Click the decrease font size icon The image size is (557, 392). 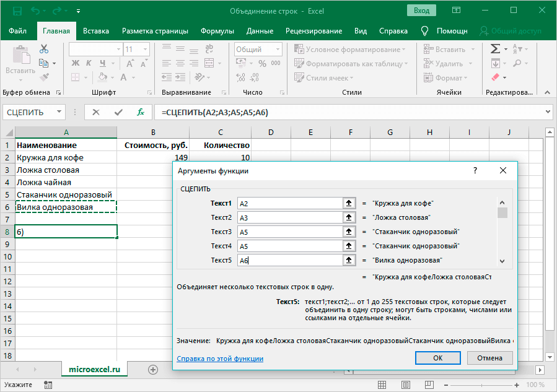tap(144, 64)
